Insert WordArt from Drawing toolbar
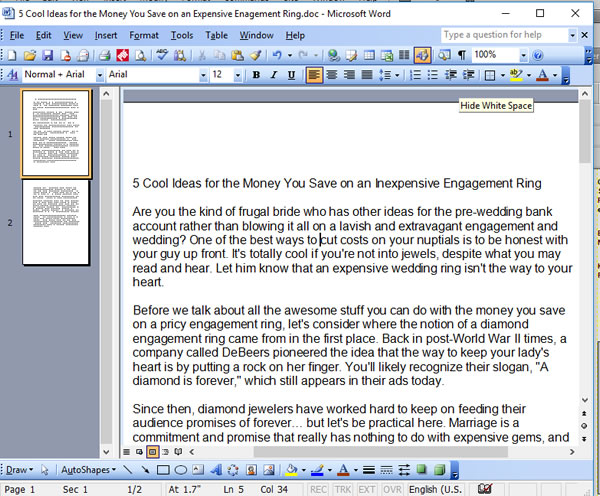This screenshot has width=600, height=496. click(x=216, y=470)
